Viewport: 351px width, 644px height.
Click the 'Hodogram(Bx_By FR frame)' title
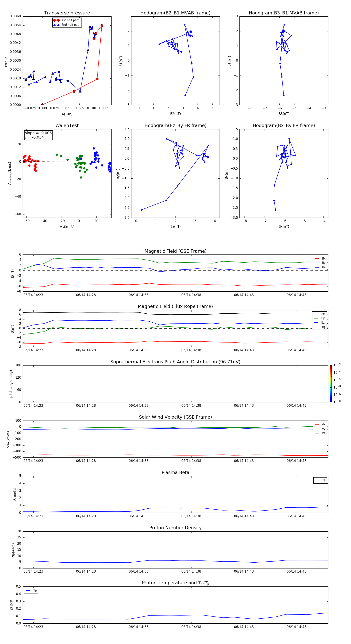[284, 125]
